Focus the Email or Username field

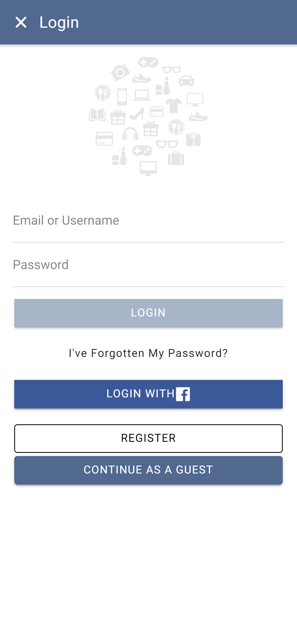(x=148, y=221)
